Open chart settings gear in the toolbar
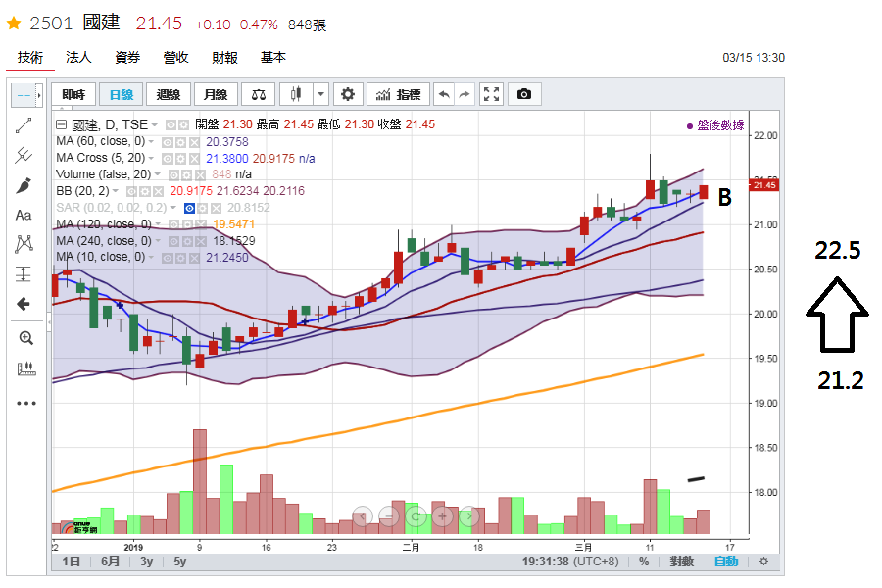The image size is (882, 588). 347,94
